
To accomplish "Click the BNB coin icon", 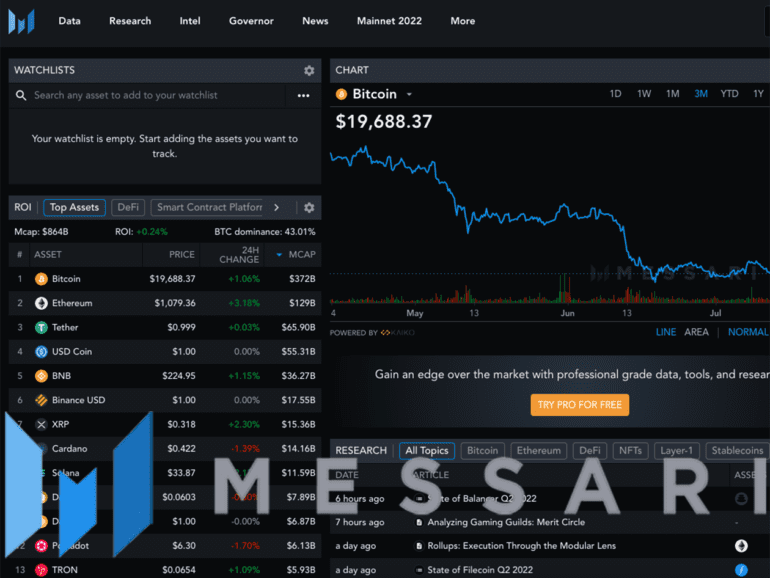I will click(41, 376).
